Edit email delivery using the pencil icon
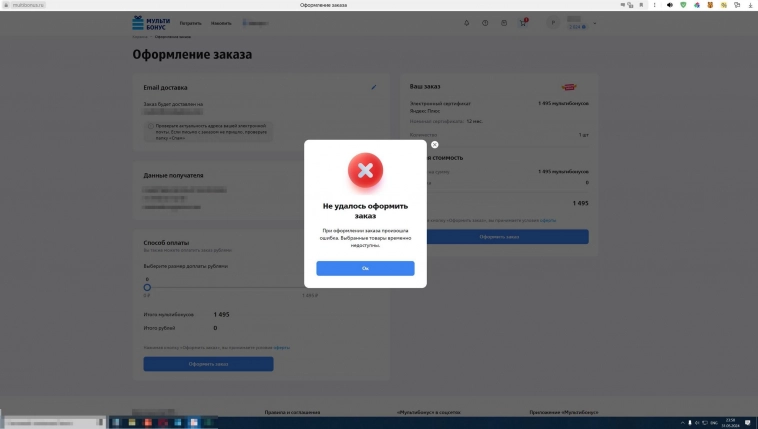 click(x=374, y=87)
